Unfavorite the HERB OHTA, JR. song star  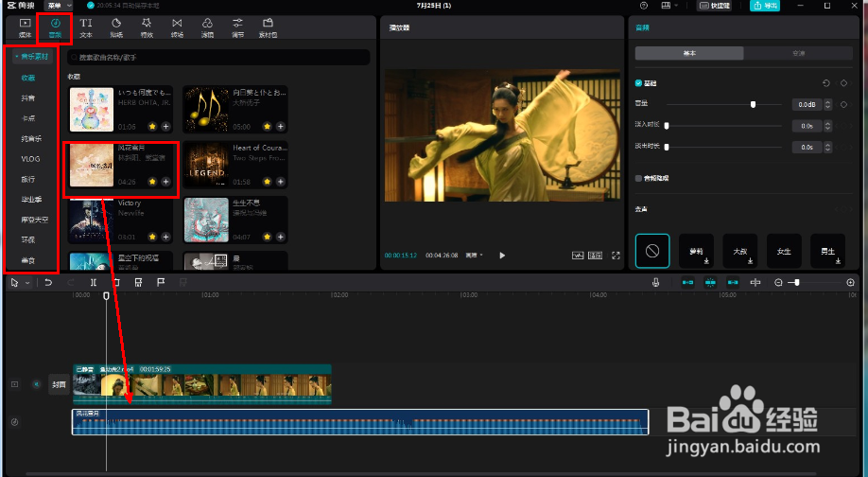point(153,126)
